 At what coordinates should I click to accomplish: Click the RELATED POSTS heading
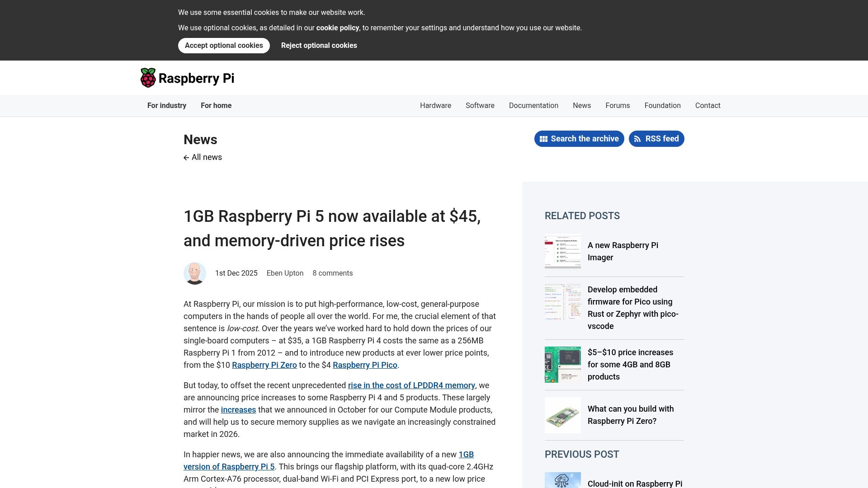(x=582, y=216)
